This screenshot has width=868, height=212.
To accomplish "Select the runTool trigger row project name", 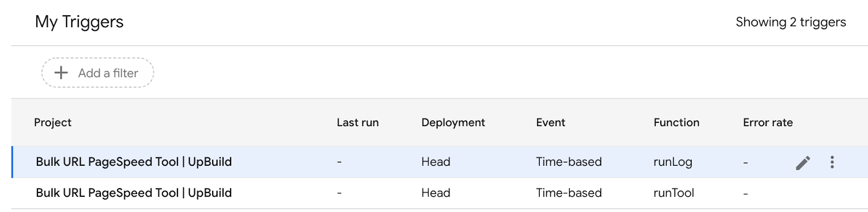I will click(x=133, y=193).
